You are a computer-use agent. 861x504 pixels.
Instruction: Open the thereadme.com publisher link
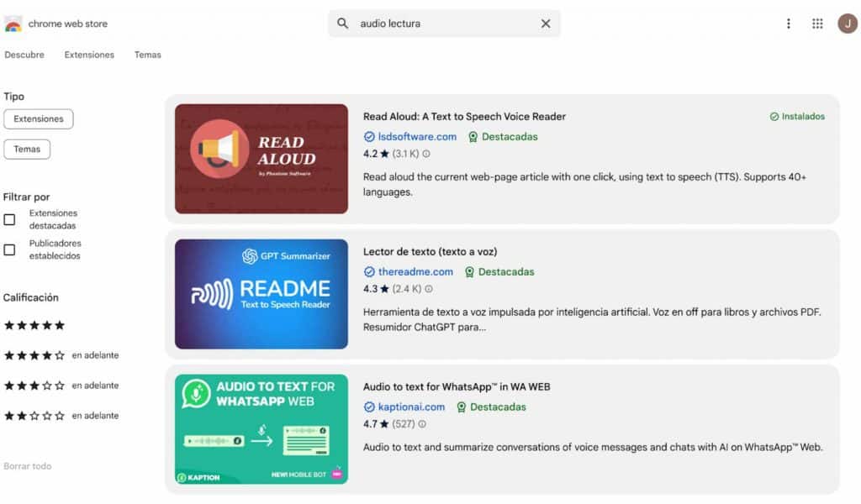tap(415, 272)
